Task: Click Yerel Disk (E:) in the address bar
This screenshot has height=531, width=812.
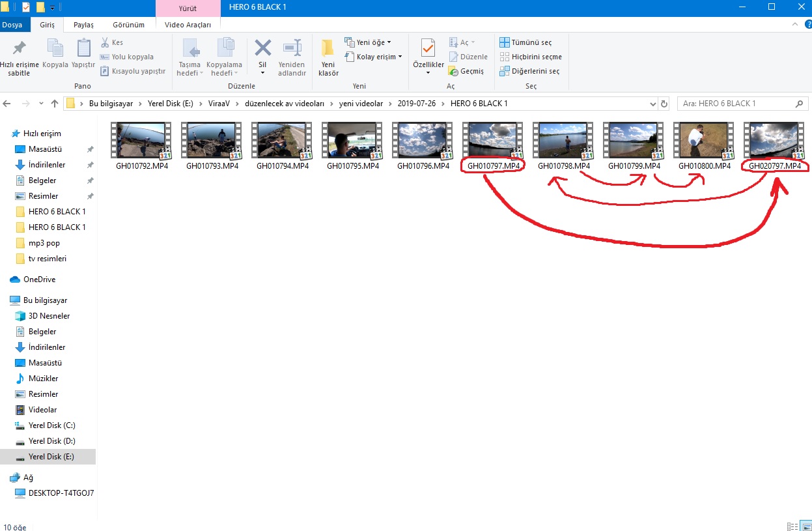Action: (169, 104)
